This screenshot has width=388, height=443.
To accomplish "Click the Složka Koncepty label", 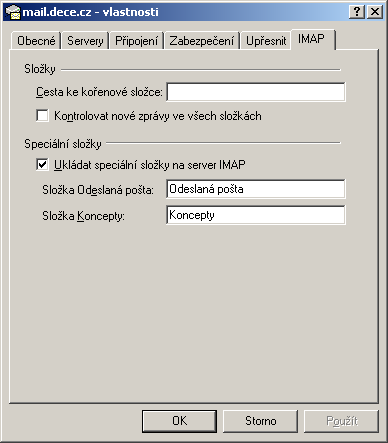I will (83, 216).
